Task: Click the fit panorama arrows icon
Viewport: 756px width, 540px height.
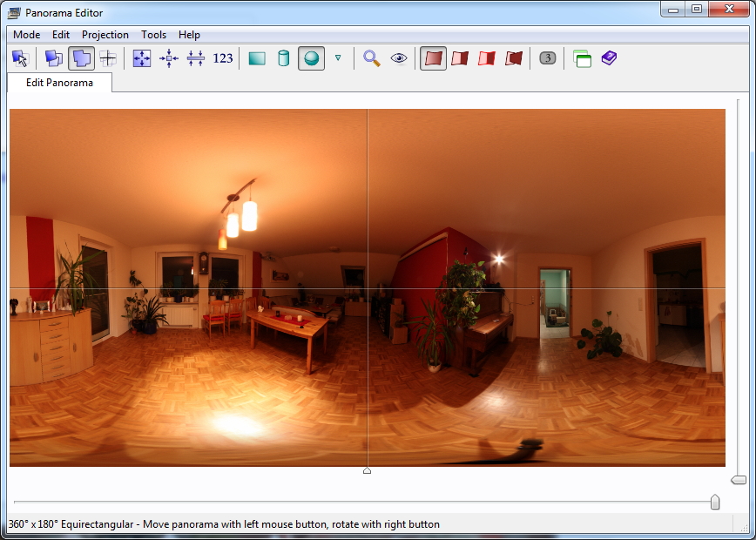Action: 142,58
